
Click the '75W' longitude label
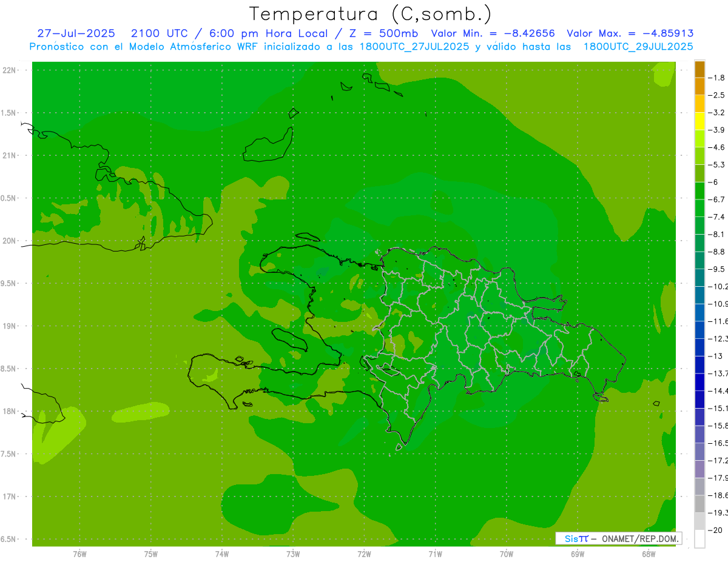click(x=151, y=555)
